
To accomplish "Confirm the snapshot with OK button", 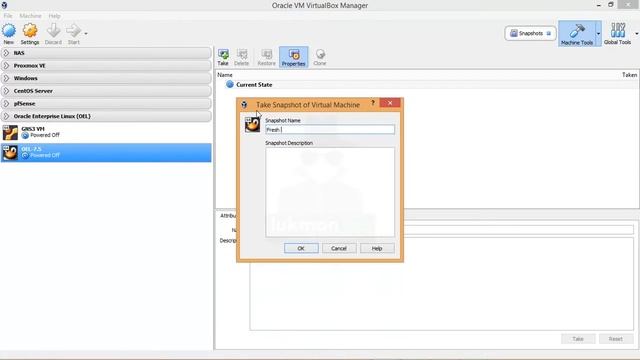I will click(x=301, y=248).
